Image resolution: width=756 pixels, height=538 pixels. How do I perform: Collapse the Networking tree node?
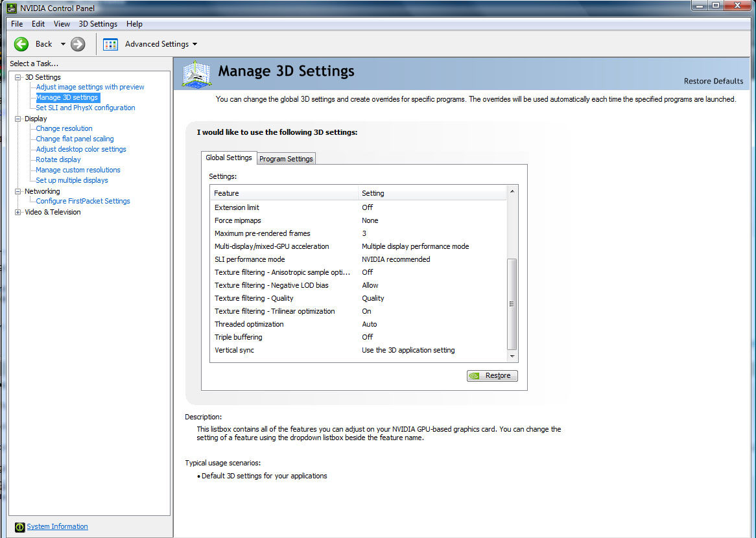[x=18, y=191]
